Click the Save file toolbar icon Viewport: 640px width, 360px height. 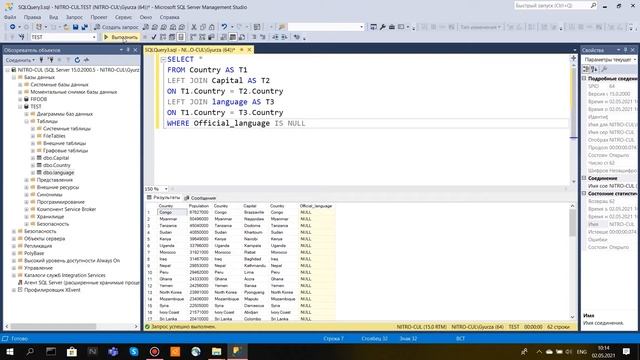[76, 27]
